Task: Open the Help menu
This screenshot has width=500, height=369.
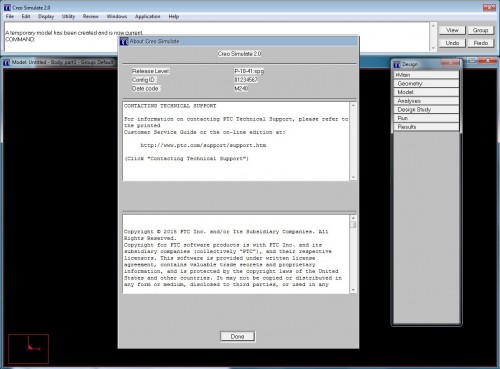Action: (174, 16)
